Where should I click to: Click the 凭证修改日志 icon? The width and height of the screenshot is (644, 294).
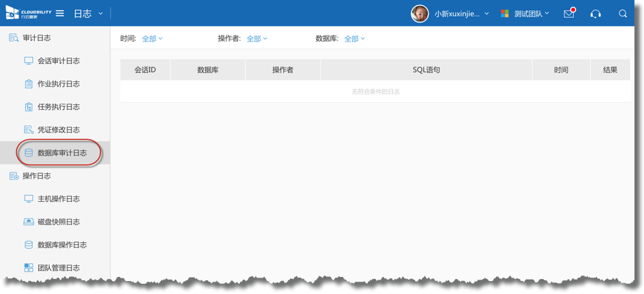pos(29,130)
